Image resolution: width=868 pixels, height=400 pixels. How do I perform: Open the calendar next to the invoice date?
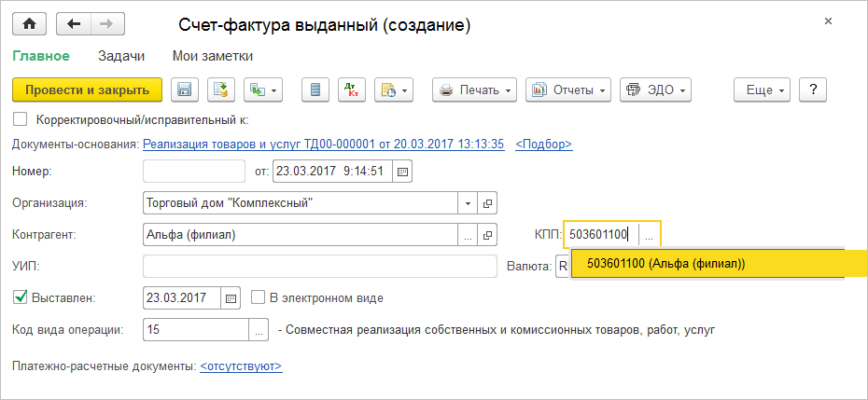tap(402, 172)
